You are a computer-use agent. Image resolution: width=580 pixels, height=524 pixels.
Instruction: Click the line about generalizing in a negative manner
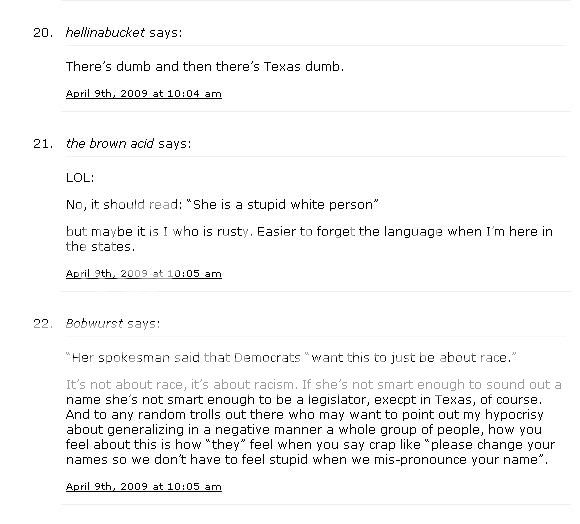point(304,430)
